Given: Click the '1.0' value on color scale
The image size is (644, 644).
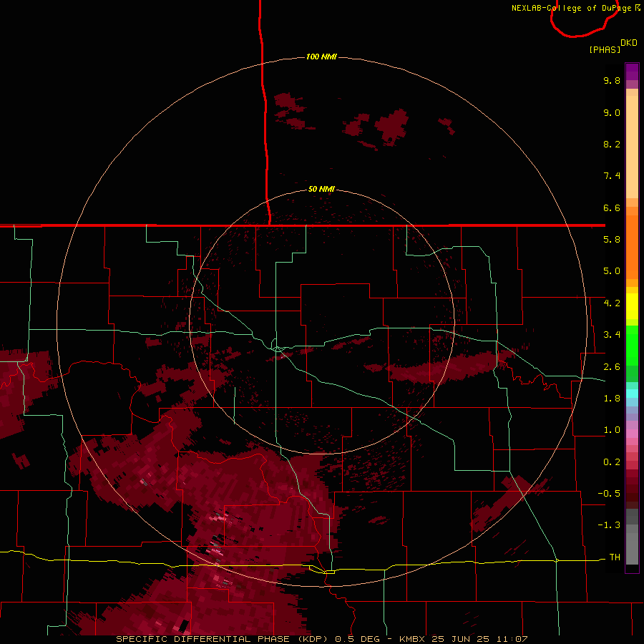Looking at the screenshot, I should click(x=612, y=430).
